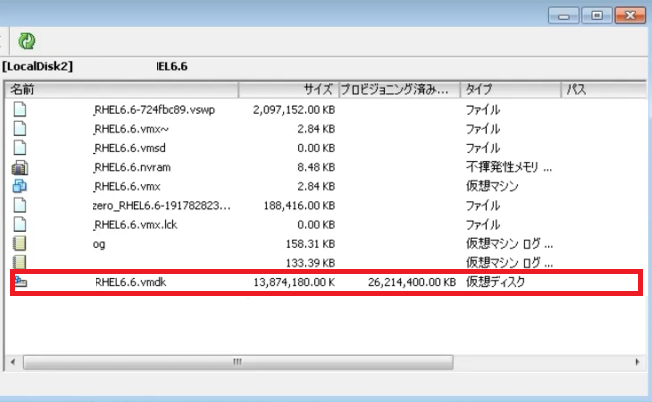Click the size value 133.39 KB
Screen dimensions: 652x402
click(x=310, y=263)
